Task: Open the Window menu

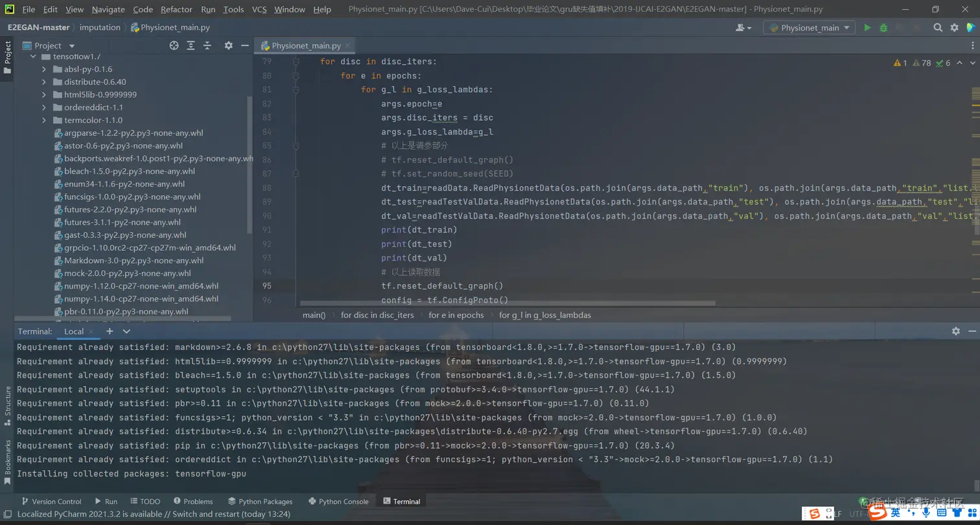Action: point(290,9)
